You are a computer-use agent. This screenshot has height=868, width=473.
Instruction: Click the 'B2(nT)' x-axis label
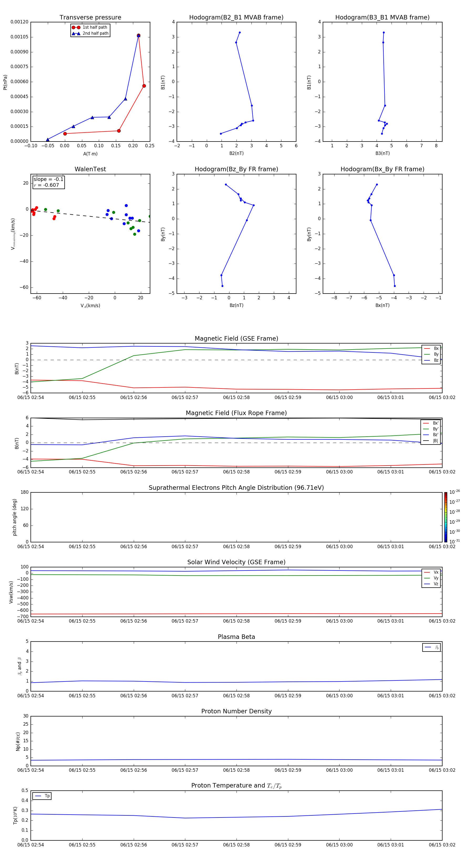(x=236, y=153)
